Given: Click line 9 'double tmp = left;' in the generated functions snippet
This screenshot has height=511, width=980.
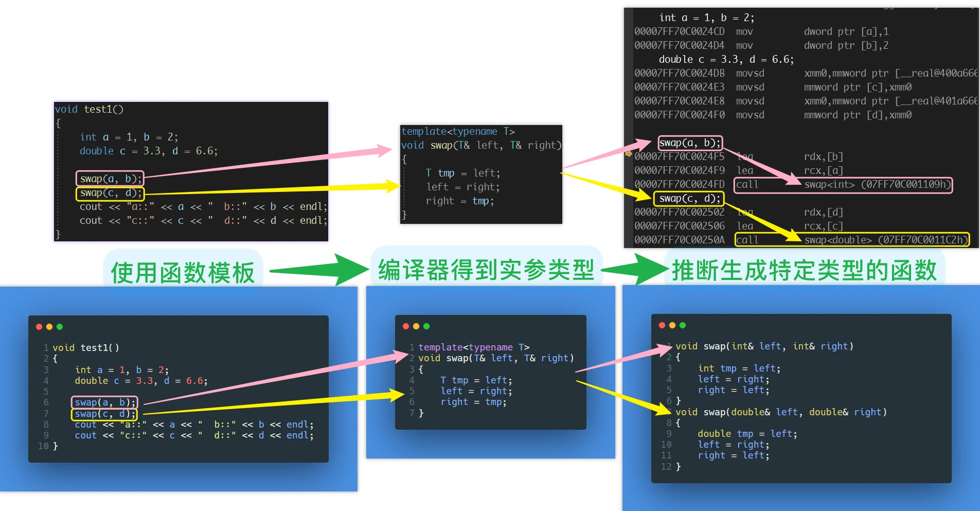Looking at the screenshot, I should pyautogui.click(x=747, y=434).
